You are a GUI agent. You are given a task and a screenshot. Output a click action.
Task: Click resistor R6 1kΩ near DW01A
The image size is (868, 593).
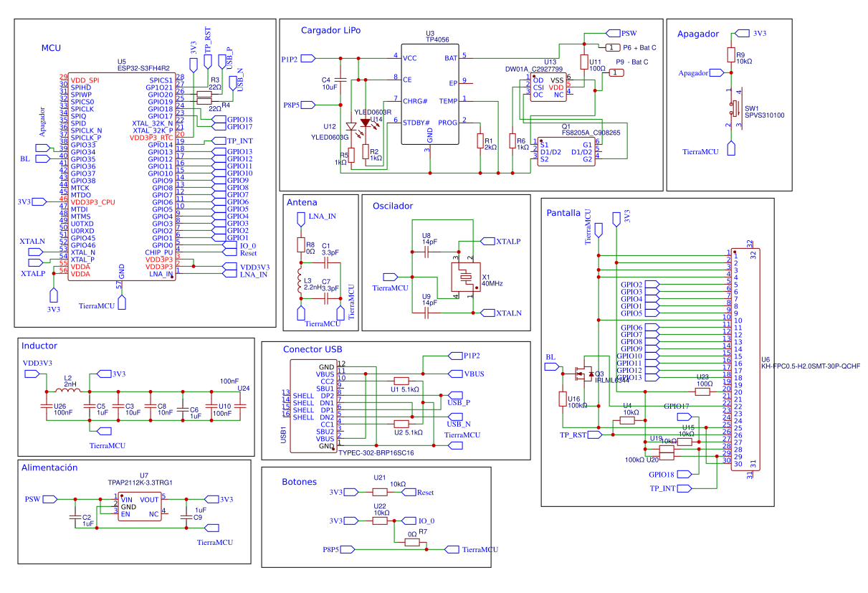click(512, 141)
